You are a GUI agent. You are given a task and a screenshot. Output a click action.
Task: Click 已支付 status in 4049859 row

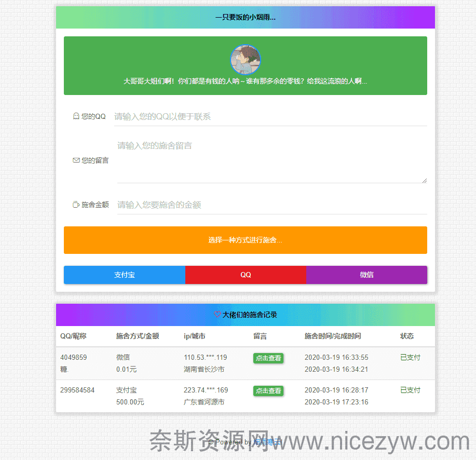tap(410, 357)
